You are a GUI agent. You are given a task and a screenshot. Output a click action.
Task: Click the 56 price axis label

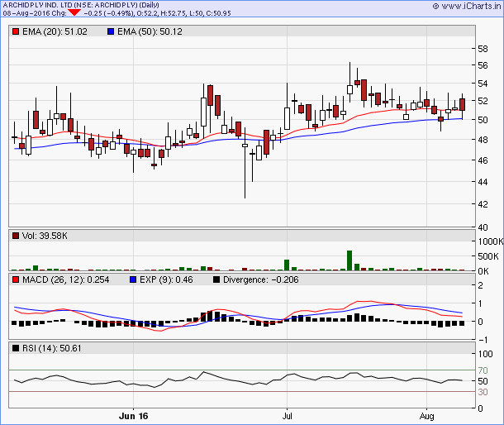point(483,65)
